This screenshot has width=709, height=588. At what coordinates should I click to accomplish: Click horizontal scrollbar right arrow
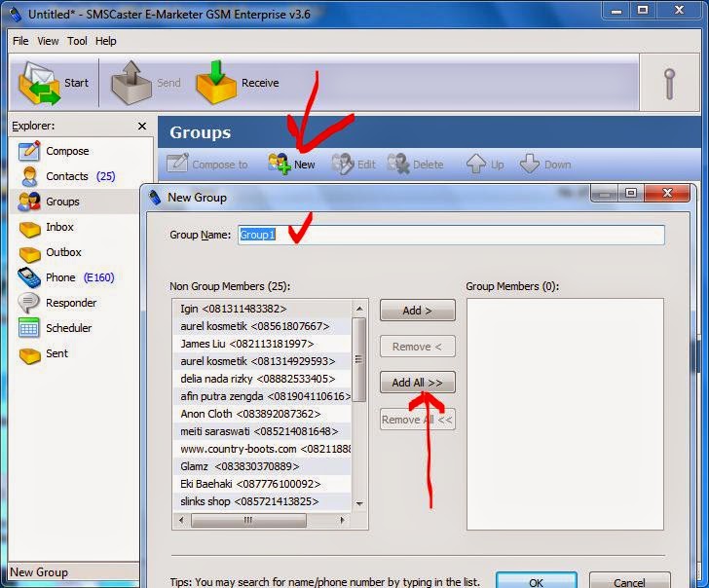pyautogui.click(x=342, y=520)
